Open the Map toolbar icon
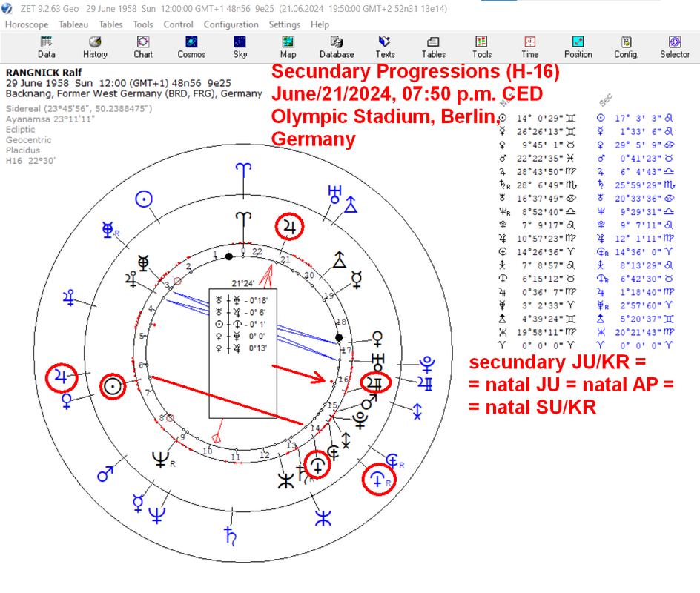The image size is (700, 593). [x=288, y=47]
